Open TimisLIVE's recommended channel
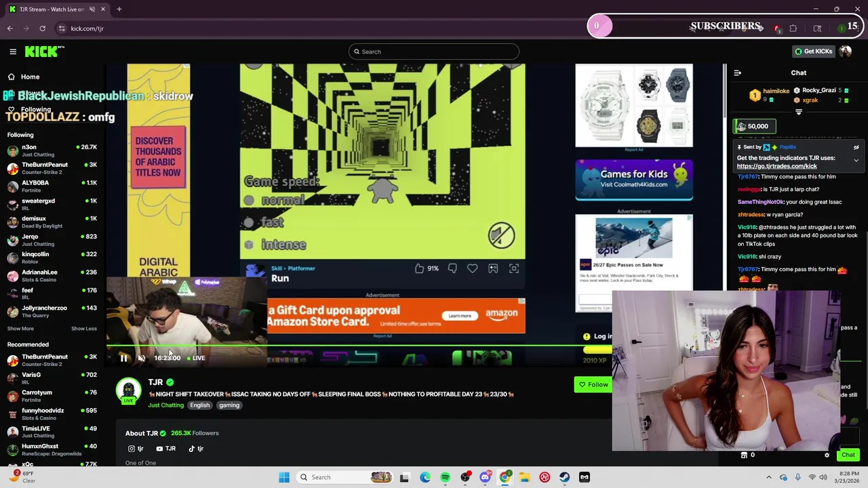 (x=52, y=432)
